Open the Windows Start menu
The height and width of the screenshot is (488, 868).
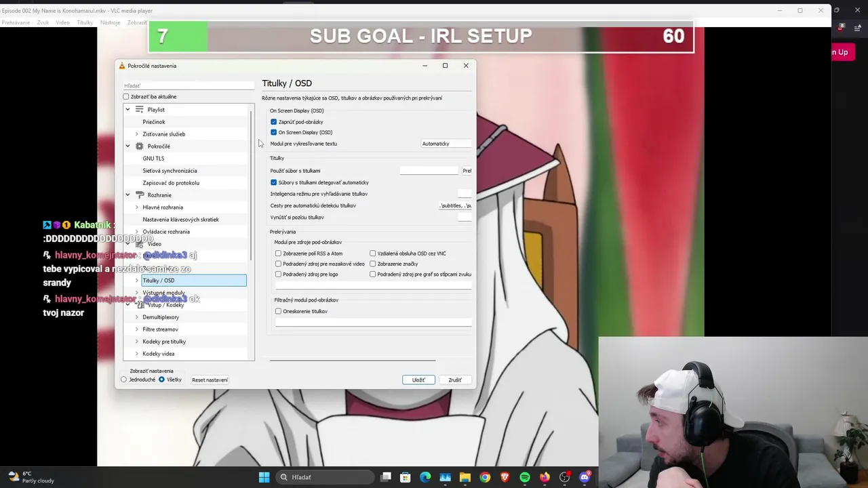point(264,477)
